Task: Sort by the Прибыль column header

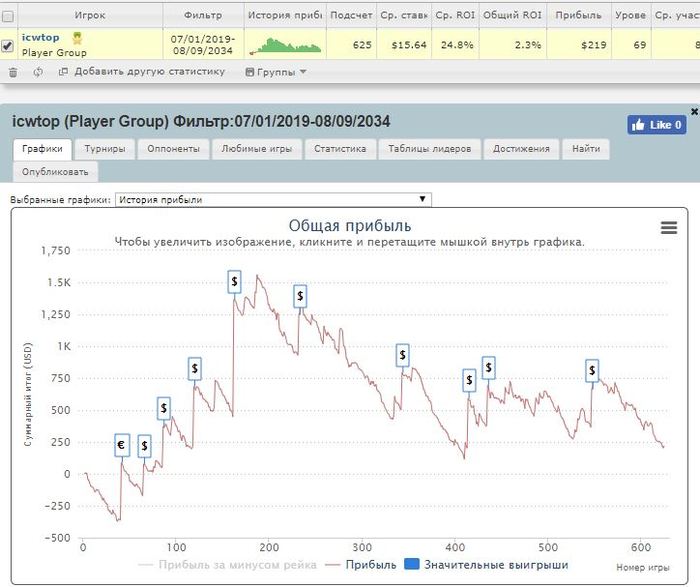Action: 579,15
